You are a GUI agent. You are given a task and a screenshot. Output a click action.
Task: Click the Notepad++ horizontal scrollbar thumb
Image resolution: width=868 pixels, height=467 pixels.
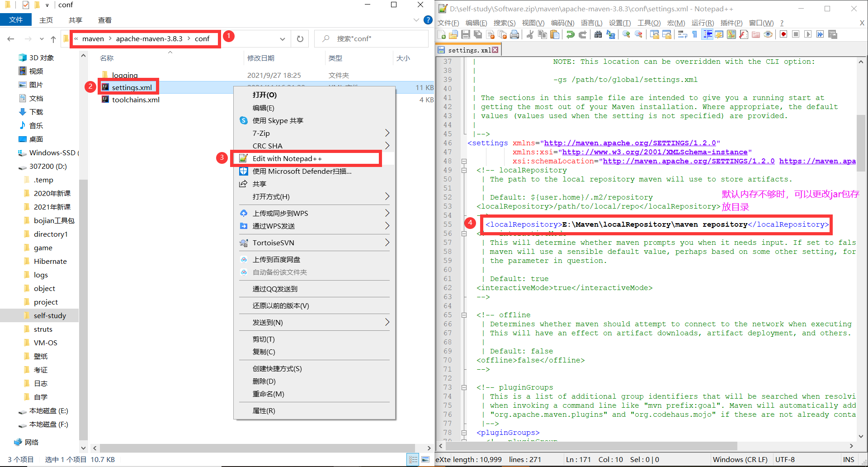pos(591,446)
